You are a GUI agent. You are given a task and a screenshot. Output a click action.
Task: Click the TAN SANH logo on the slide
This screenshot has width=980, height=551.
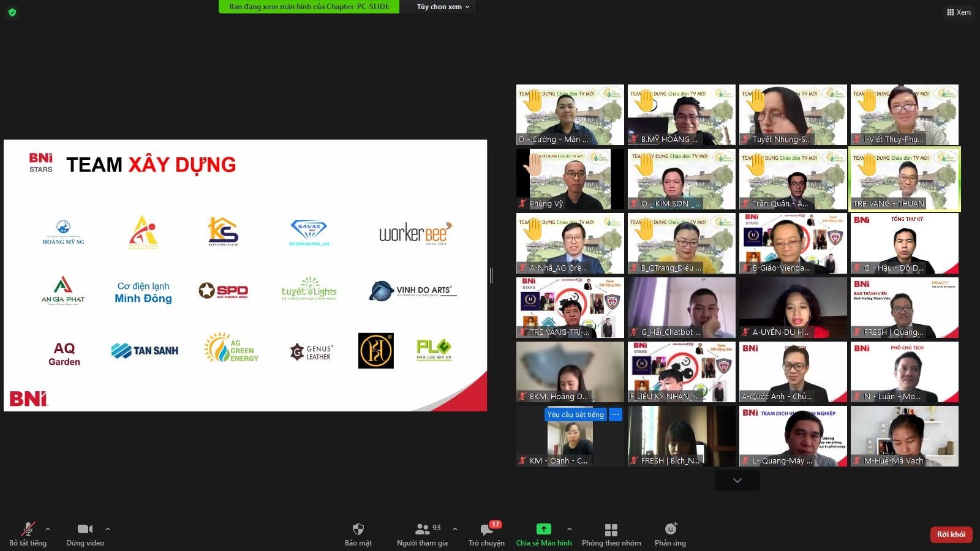pos(145,351)
